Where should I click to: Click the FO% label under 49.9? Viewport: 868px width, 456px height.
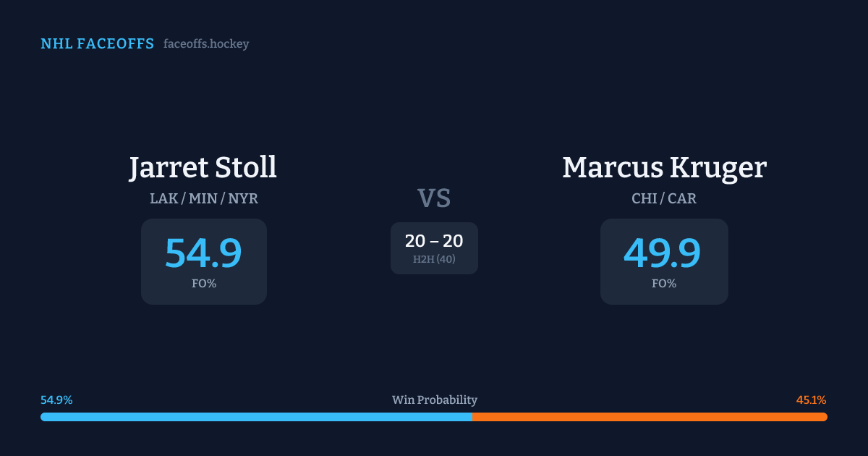click(x=663, y=284)
